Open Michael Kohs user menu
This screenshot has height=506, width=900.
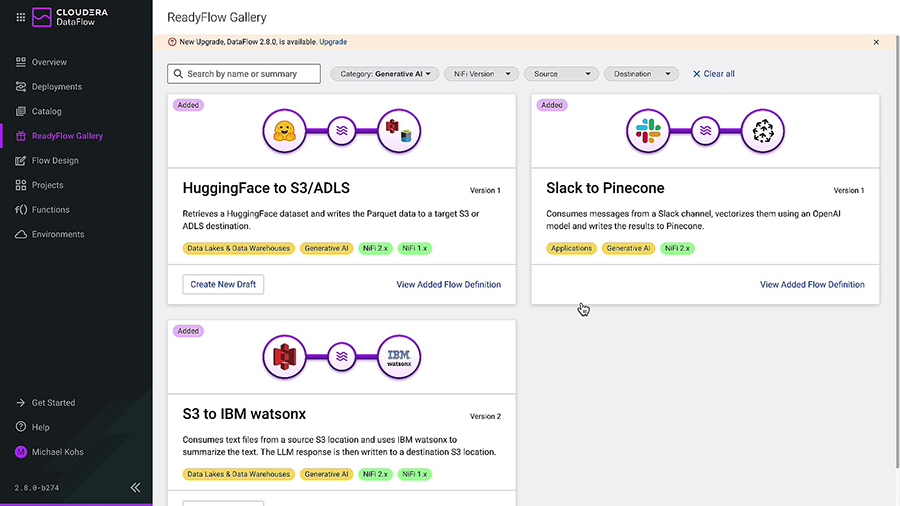57,452
